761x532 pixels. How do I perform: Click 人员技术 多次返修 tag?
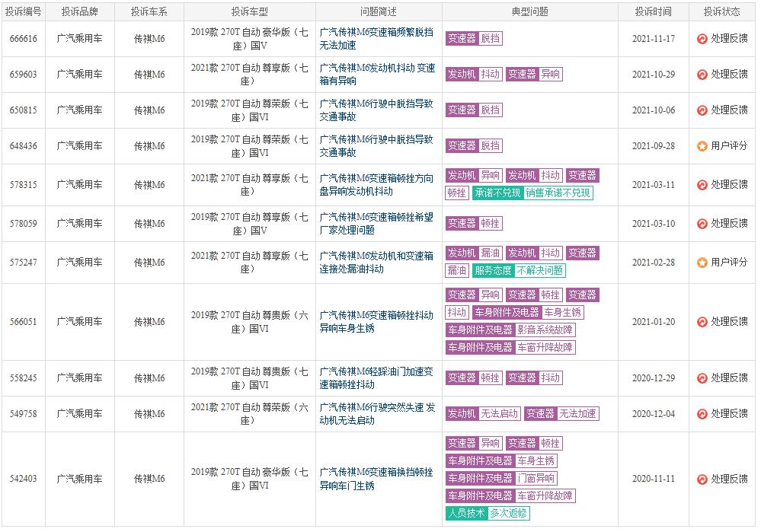click(x=488, y=514)
